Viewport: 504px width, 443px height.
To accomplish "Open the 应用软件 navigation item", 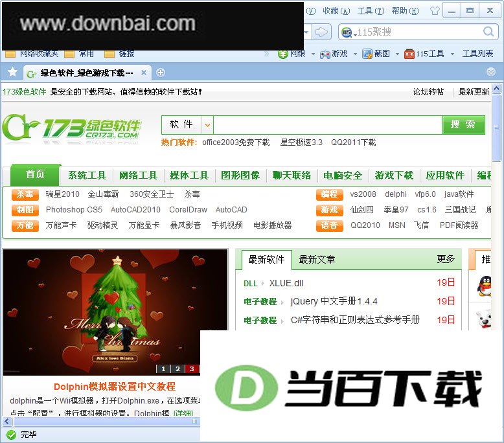I will (x=445, y=176).
